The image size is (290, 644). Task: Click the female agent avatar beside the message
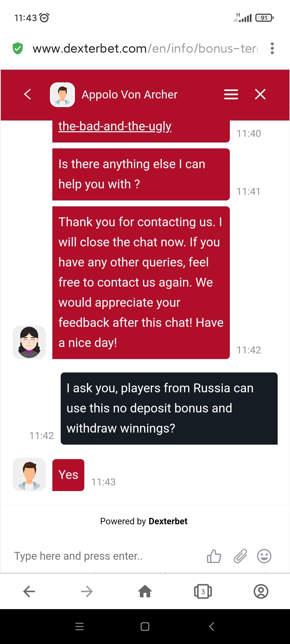click(x=29, y=342)
